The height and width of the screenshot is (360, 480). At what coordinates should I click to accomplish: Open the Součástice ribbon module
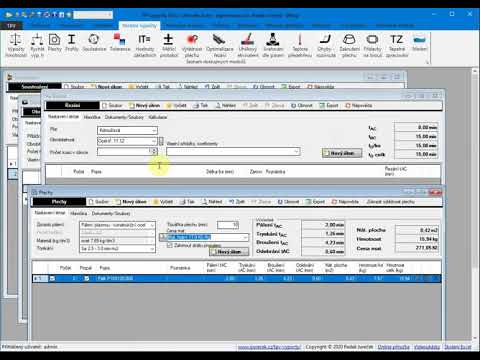point(94,43)
